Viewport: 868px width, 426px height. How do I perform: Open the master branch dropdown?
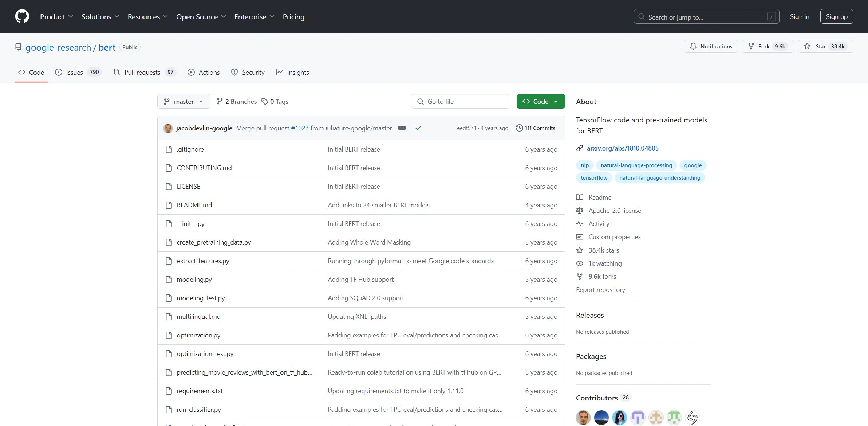click(184, 101)
